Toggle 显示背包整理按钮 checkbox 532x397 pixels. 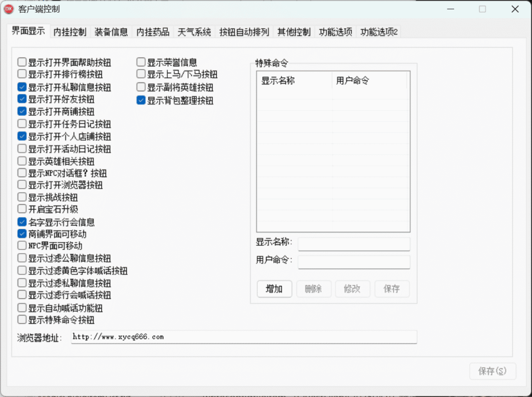pos(141,100)
